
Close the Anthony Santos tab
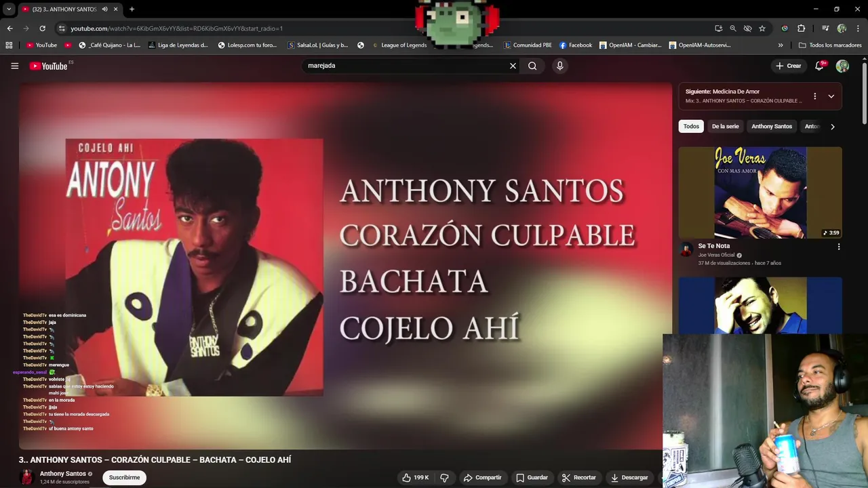click(x=116, y=9)
